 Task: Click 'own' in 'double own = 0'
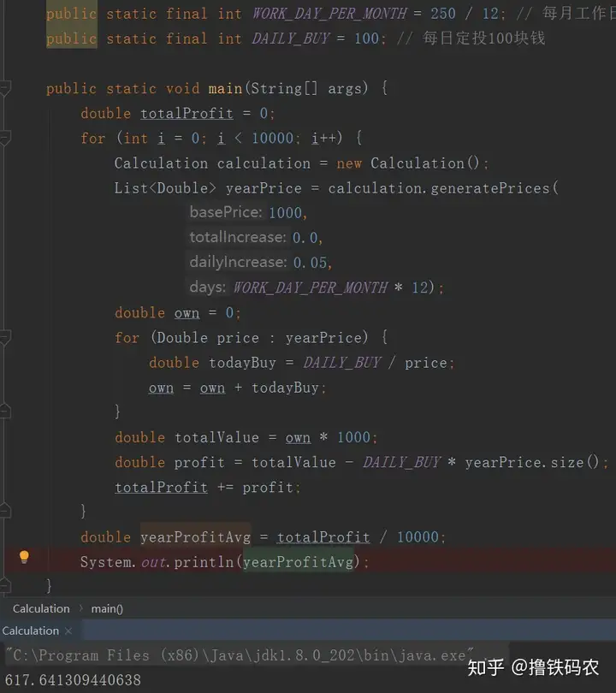pyautogui.click(x=187, y=313)
